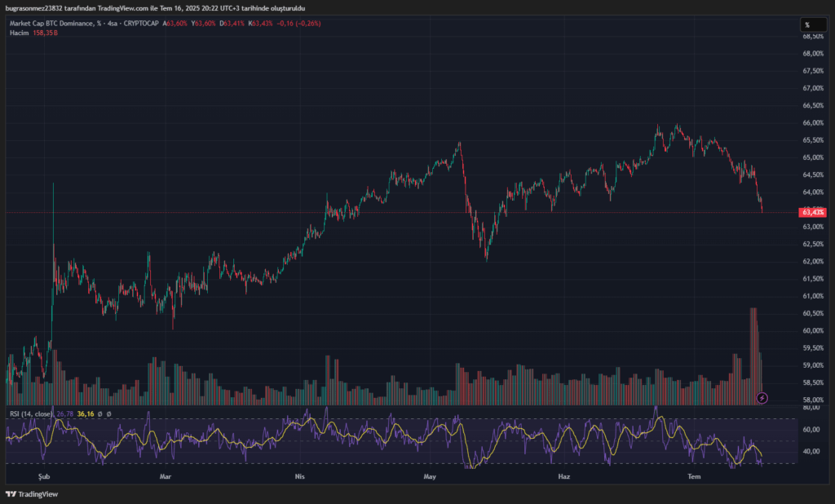Click the percent scale button

pos(814,24)
